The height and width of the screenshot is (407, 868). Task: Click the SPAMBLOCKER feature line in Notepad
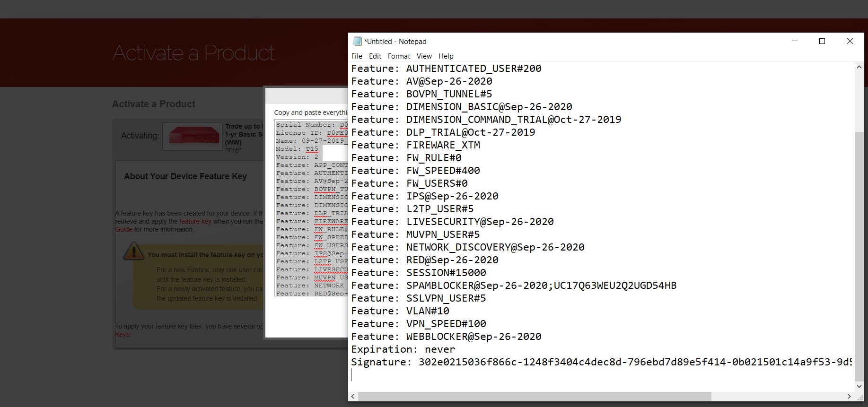[x=514, y=286]
